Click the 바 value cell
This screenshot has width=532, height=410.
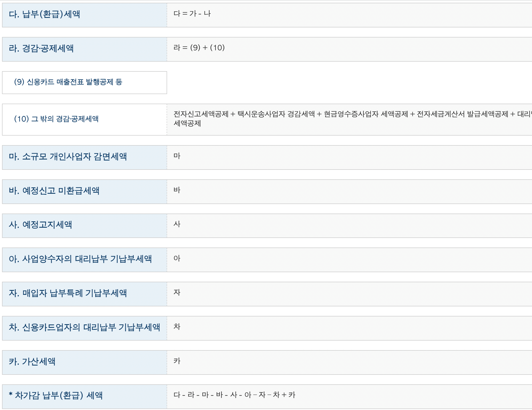point(177,190)
